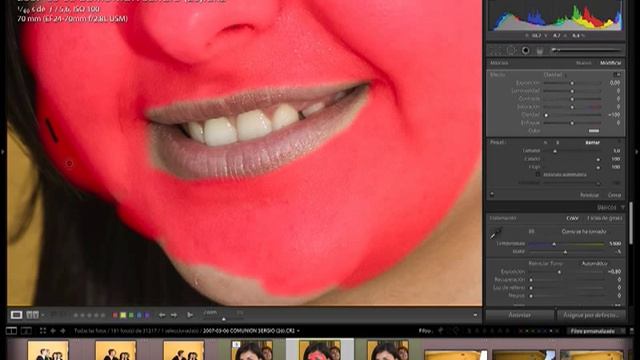Set Tratamiento to Color
The image size is (640, 360).
pos(572,218)
